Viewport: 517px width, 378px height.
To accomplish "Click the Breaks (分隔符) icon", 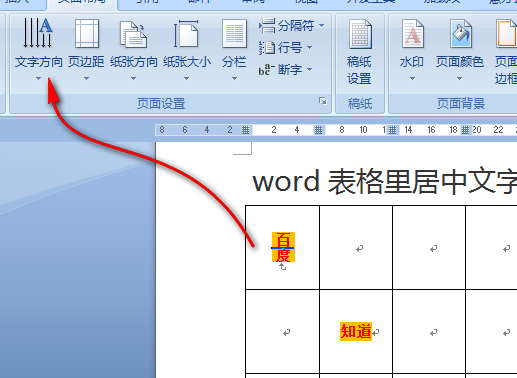I will pos(267,26).
